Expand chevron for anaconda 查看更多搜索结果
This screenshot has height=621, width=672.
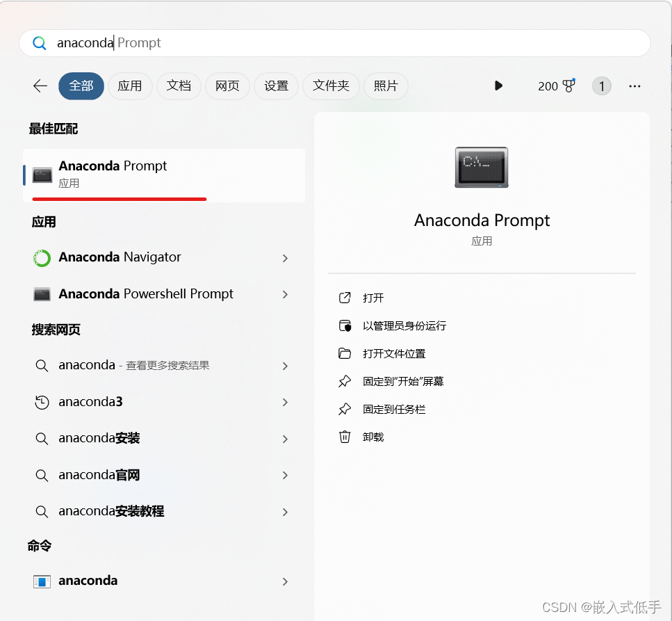coord(285,366)
